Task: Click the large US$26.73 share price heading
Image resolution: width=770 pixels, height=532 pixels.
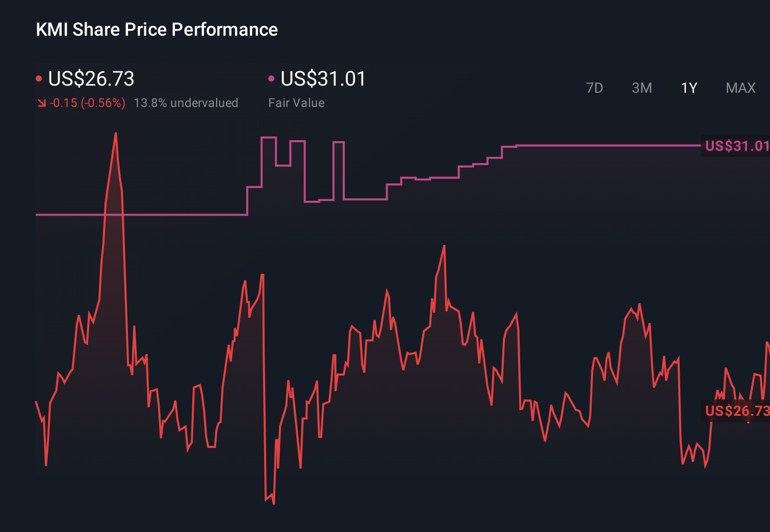Action: click(91, 79)
